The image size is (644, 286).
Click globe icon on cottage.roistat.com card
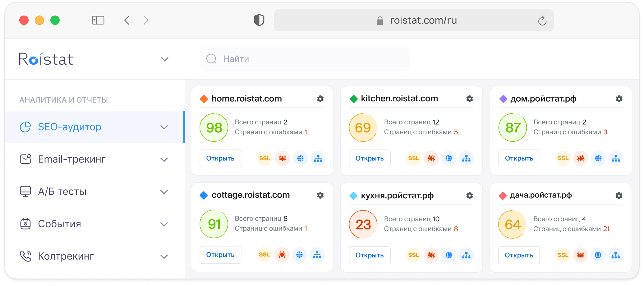299,255
